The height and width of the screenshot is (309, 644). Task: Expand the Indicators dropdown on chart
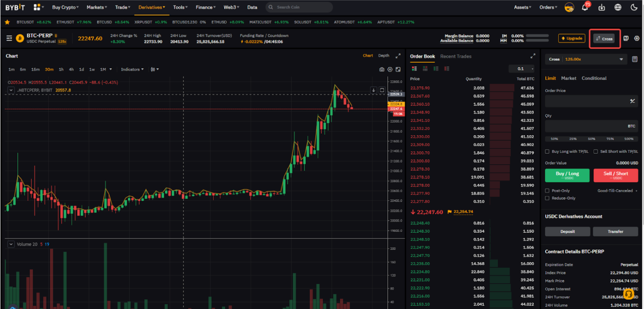(x=132, y=70)
